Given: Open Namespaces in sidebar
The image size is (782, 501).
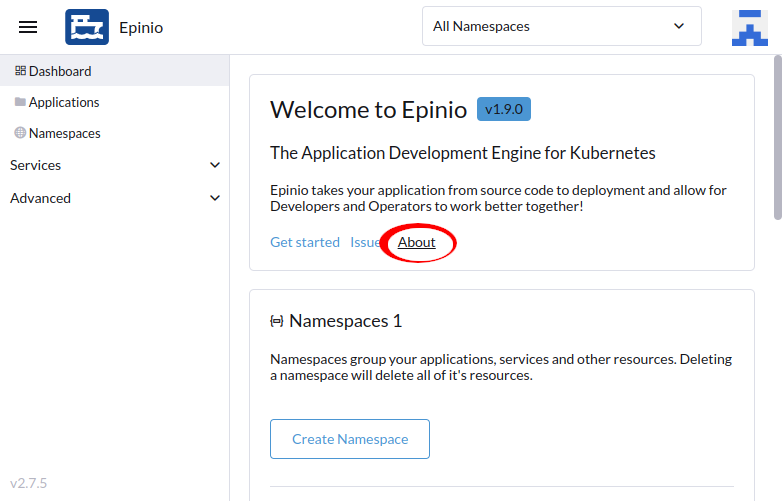Looking at the screenshot, I should 115,133.
